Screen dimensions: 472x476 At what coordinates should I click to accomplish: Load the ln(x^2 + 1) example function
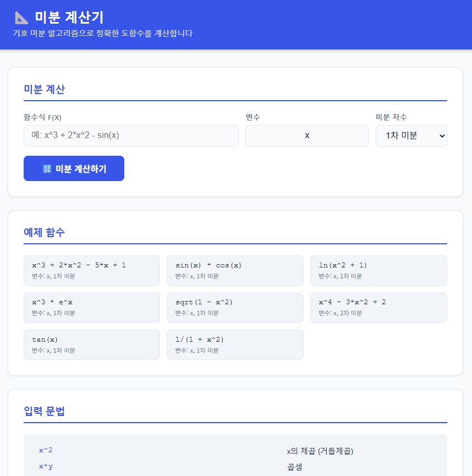click(x=378, y=270)
